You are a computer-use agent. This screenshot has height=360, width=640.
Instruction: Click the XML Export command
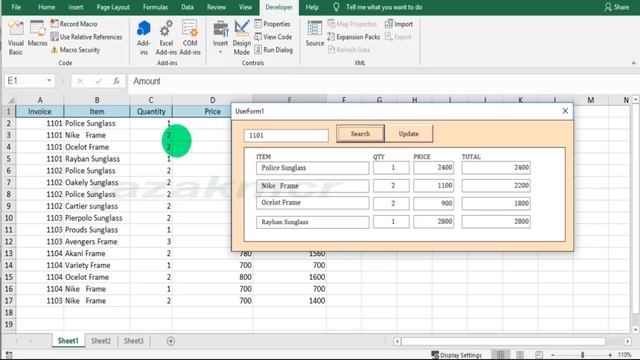(x=398, y=37)
